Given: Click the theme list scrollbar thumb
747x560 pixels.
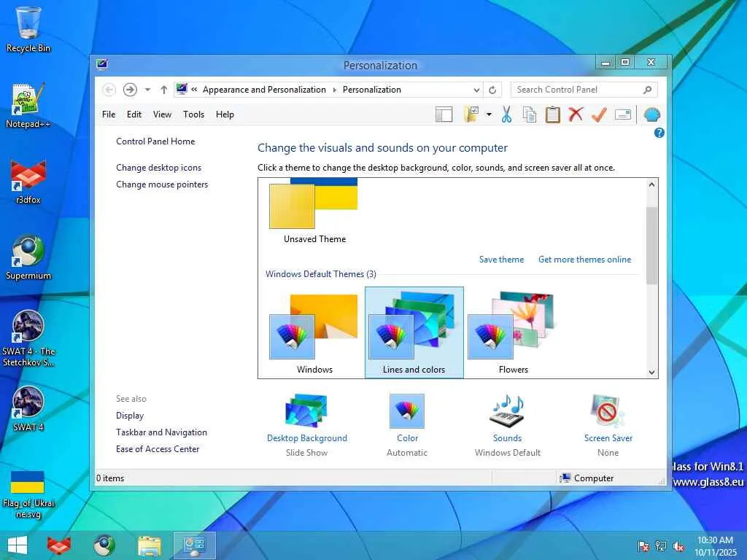Looking at the screenshot, I should tap(651, 246).
